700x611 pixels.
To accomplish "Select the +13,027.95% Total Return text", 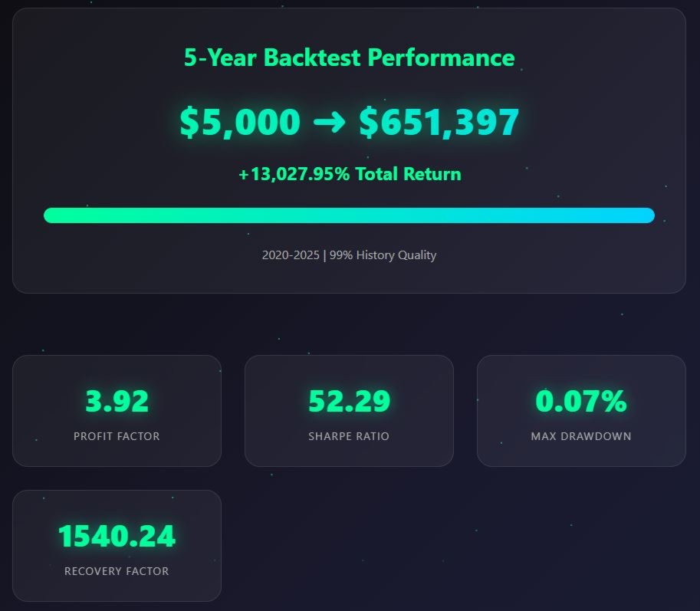I will [350, 174].
